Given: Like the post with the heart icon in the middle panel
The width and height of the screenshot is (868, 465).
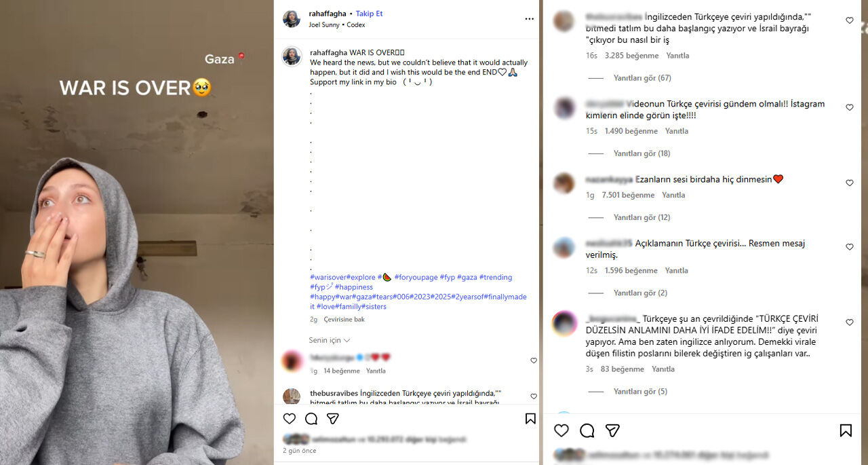Looking at the screenshot, I should [290, 419].
